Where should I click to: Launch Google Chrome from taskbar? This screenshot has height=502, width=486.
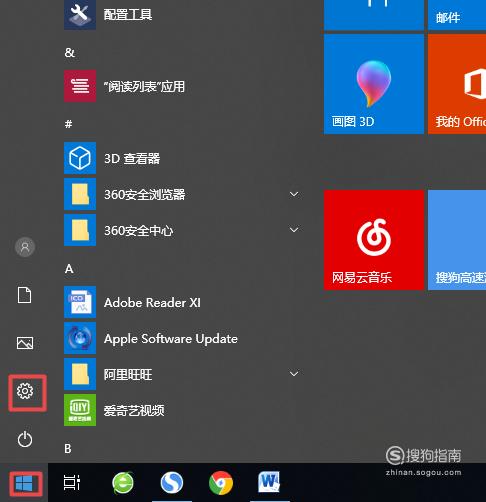pyautogui.click(x=221, y=483)
